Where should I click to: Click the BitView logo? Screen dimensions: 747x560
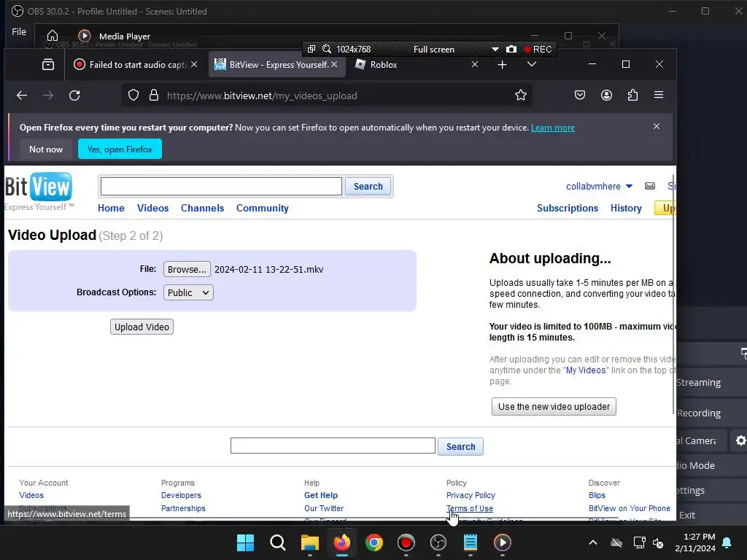[39, 190]
